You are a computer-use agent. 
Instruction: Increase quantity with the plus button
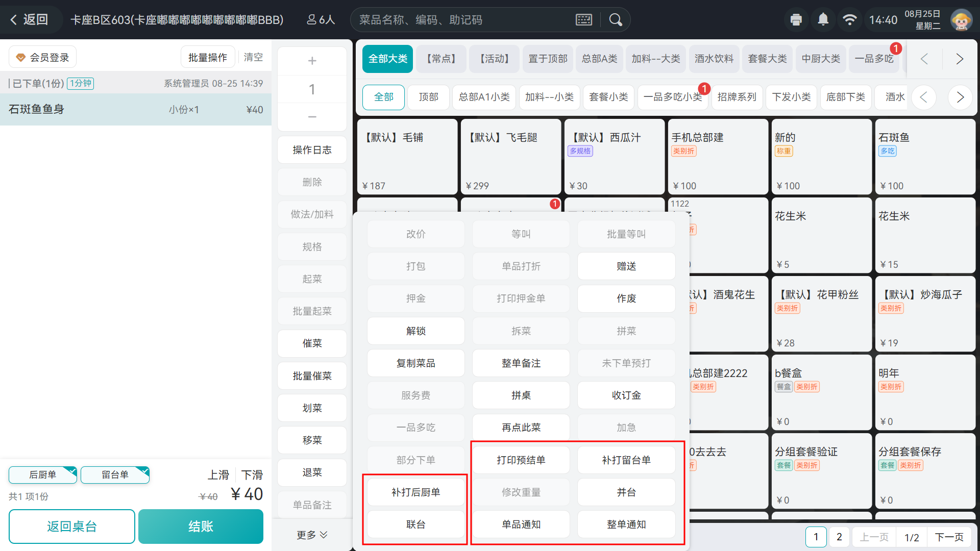312,61
